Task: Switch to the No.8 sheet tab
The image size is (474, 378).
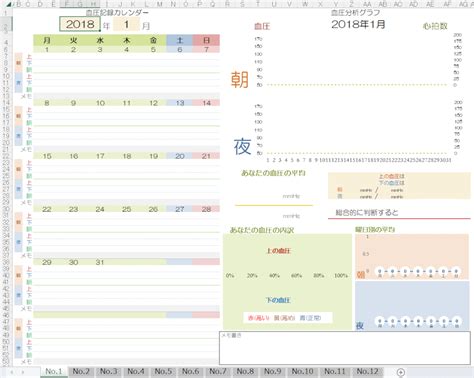Action: click(245, 371)
